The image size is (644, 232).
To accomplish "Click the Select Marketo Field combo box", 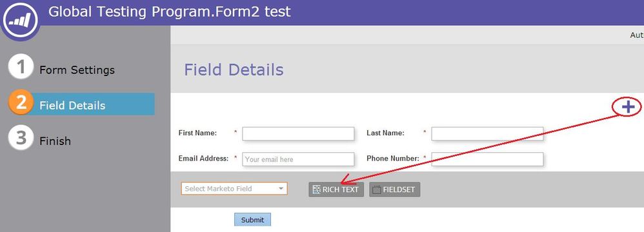I will tap(234, 189).
